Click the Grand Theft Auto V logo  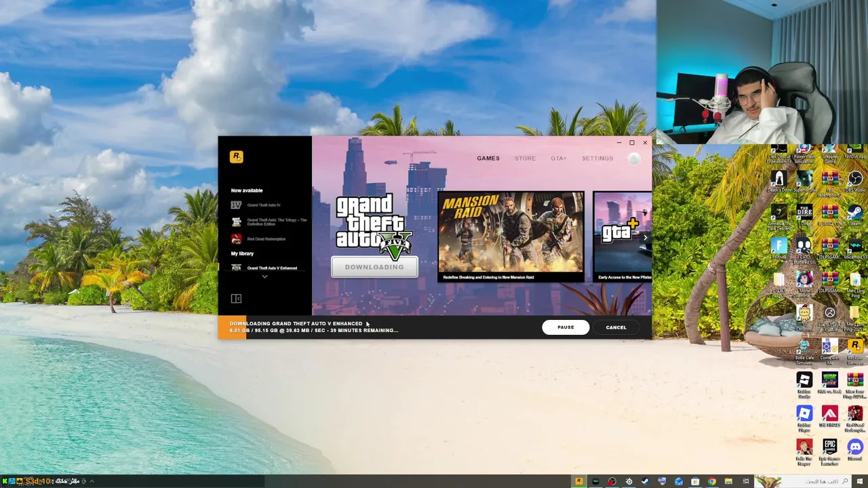pos(374,226)
